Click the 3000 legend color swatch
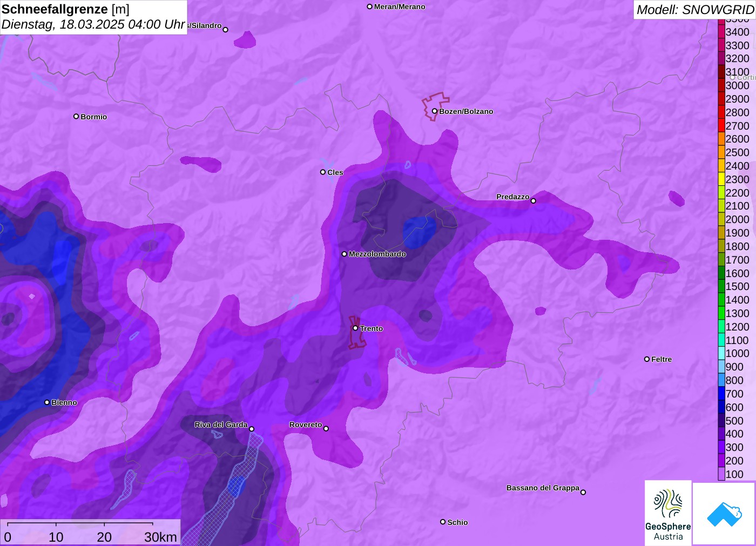 pyautogui.click(x=721, y=85)
